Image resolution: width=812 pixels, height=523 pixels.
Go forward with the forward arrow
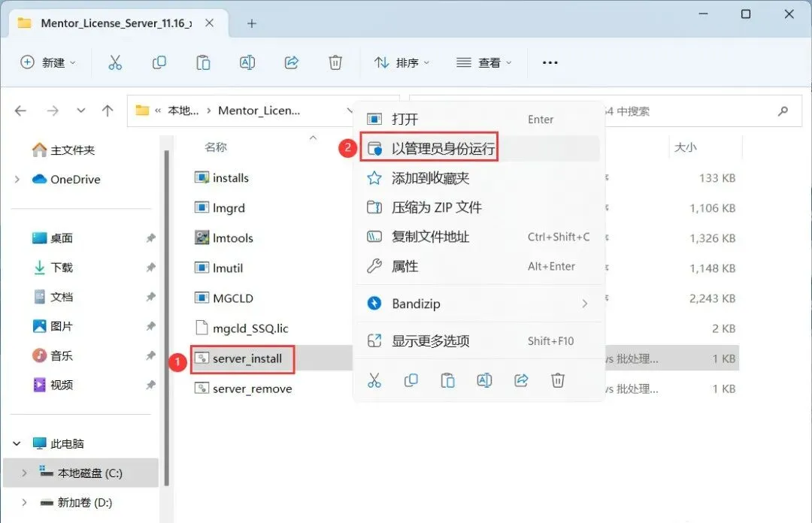click(x=53, y=110)
